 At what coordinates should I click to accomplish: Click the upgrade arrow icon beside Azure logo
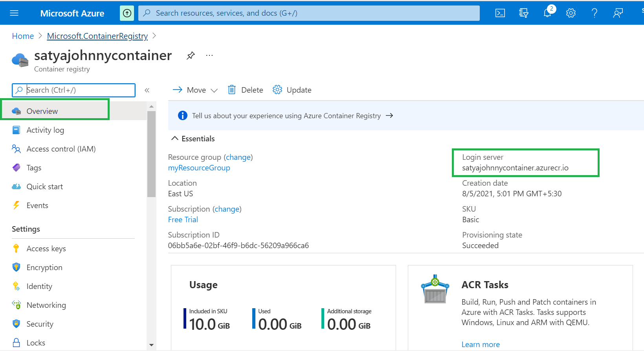(127, 13)
